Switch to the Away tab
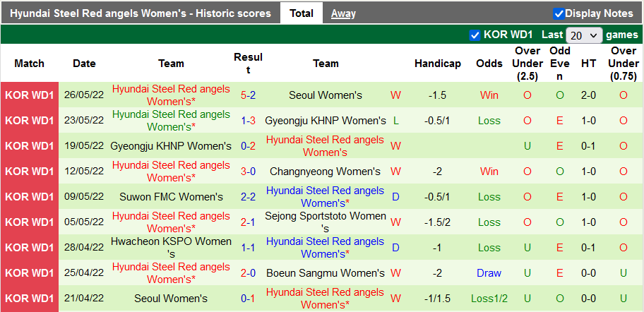The image size is (644, 312). tap(343, 13)
